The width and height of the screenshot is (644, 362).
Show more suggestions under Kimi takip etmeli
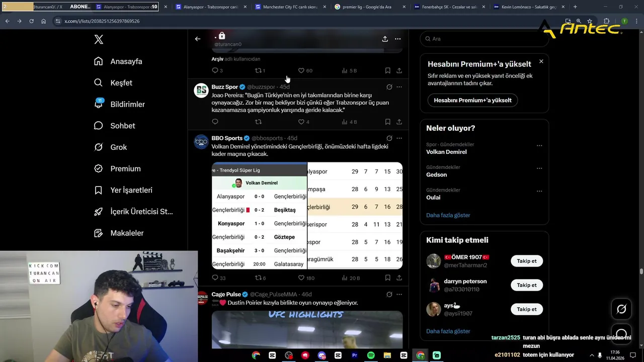[448, 331]
